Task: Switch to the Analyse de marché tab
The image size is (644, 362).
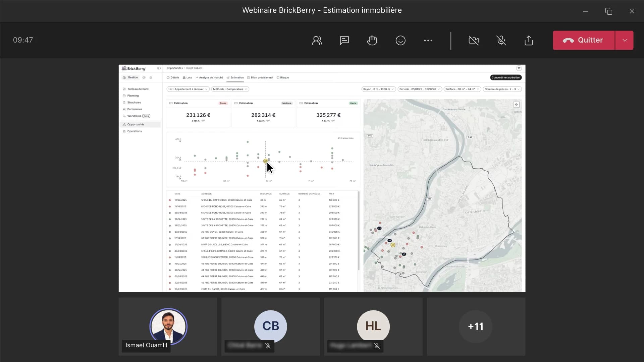Action: (x=209, y=77)
